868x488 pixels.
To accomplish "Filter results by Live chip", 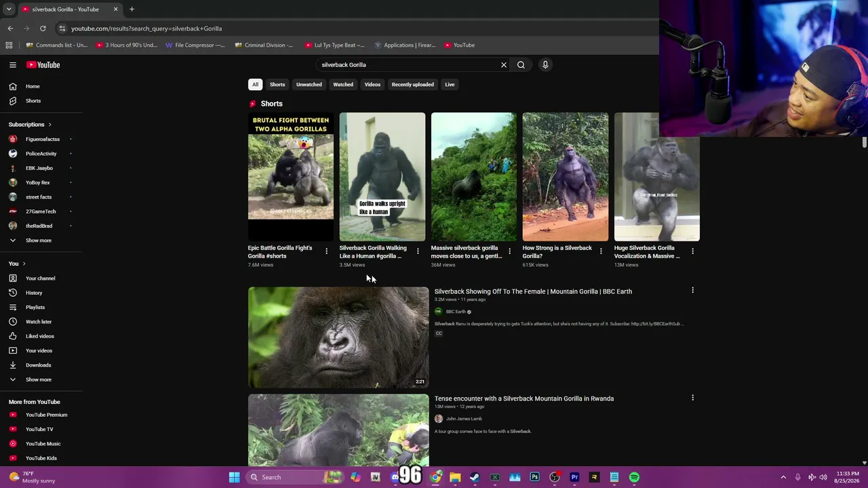I will pyautogui.click(x=450, y=85).
